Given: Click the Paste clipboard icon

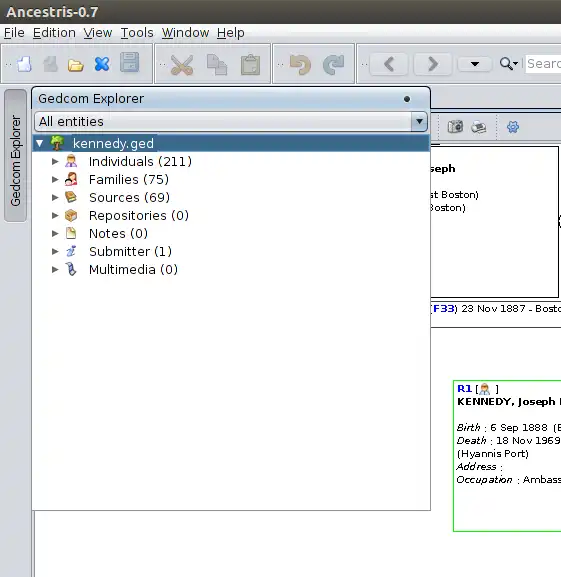Looking at the screenshot, I should [251, 64].
